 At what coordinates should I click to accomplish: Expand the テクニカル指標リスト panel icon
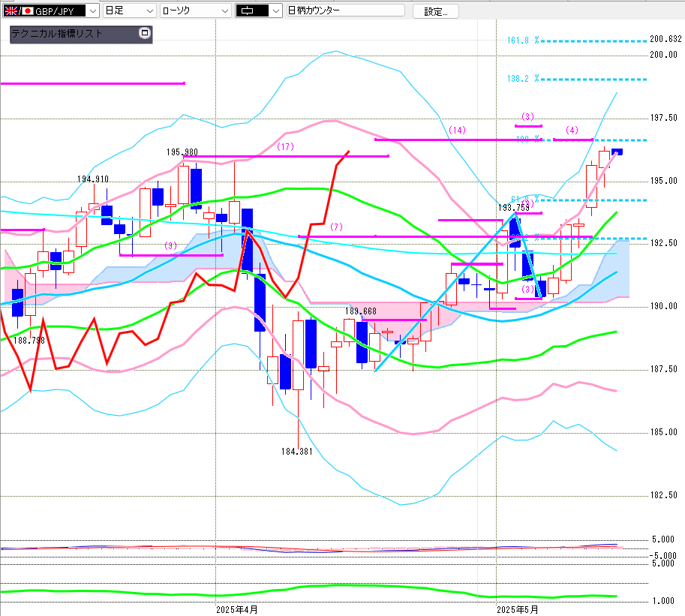(145, 33)
